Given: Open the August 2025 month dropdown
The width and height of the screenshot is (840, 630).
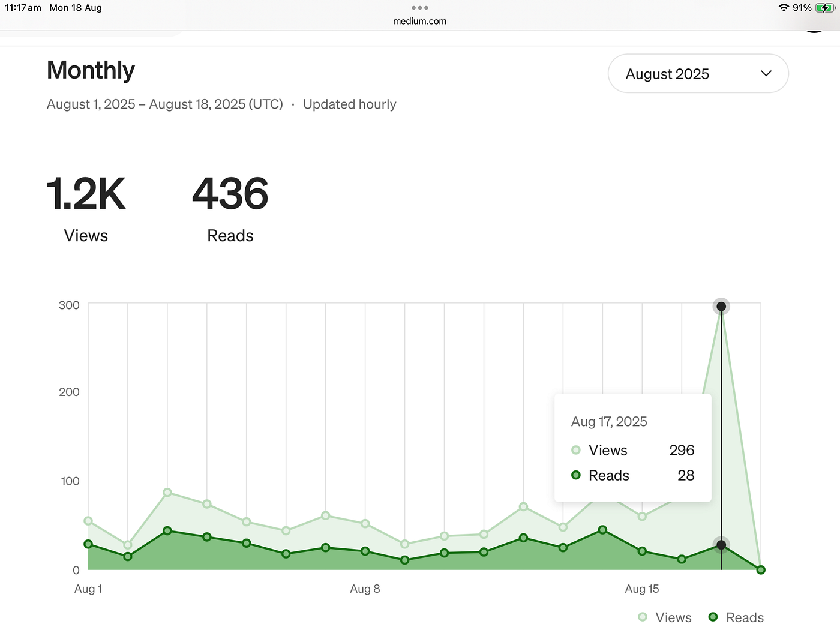Looking at the screenshot, I should tap(698, 74).
